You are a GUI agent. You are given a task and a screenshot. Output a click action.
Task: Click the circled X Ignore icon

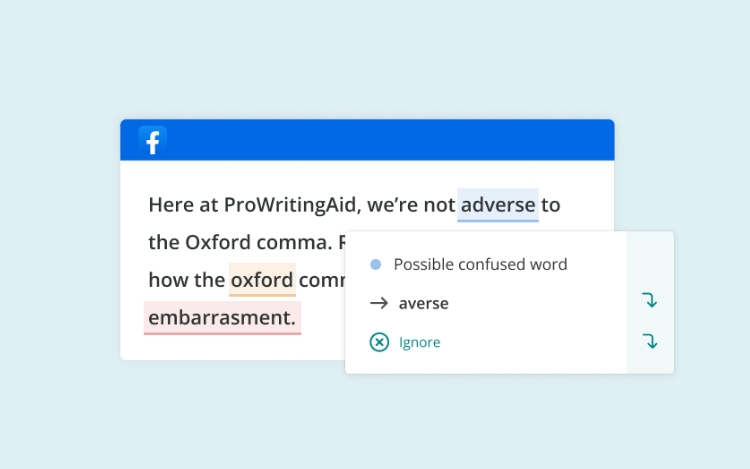[379, 342]
